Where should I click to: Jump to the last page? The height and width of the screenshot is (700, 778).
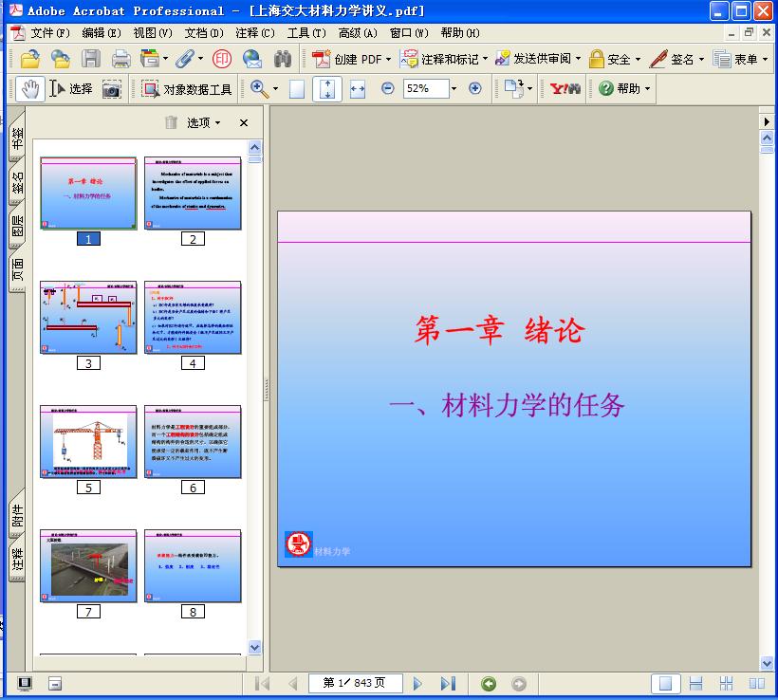click(448, 684)
